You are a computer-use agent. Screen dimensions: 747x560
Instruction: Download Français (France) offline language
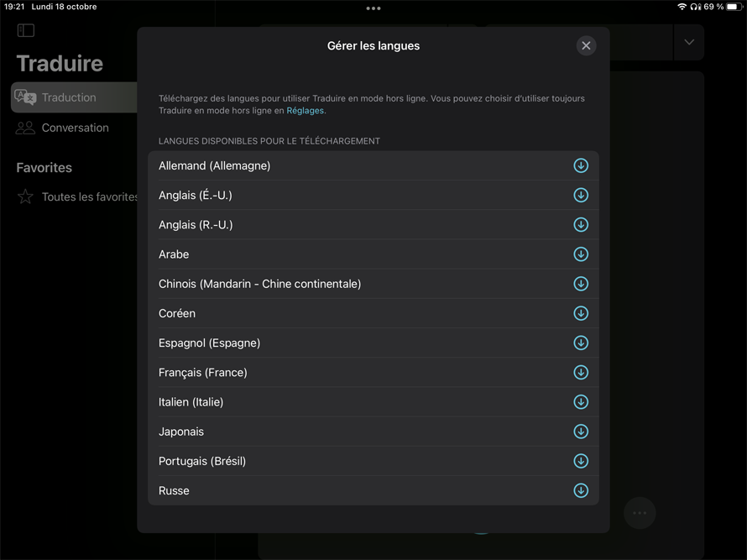(580, 373)
